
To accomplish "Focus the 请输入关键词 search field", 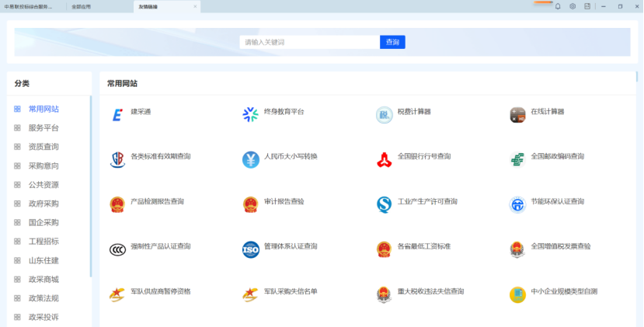I will [x=309, y=42].
